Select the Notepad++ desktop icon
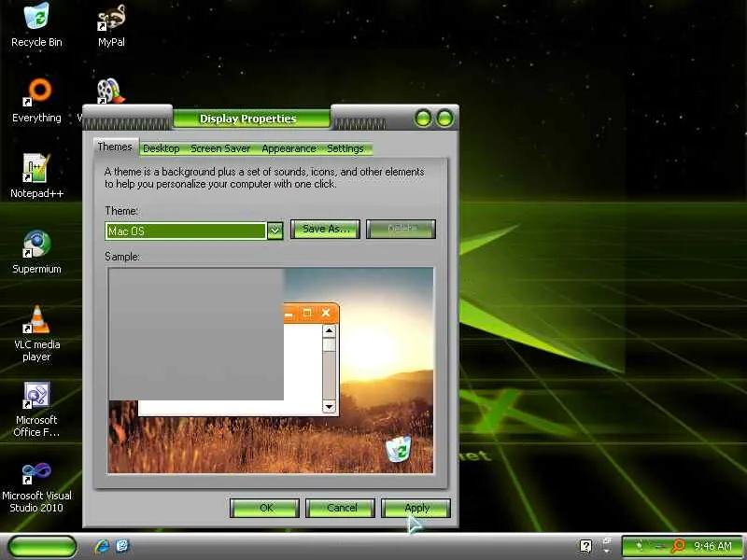This screenshot has width=747, height=560. pyautogui.click(x=36, y=176)
